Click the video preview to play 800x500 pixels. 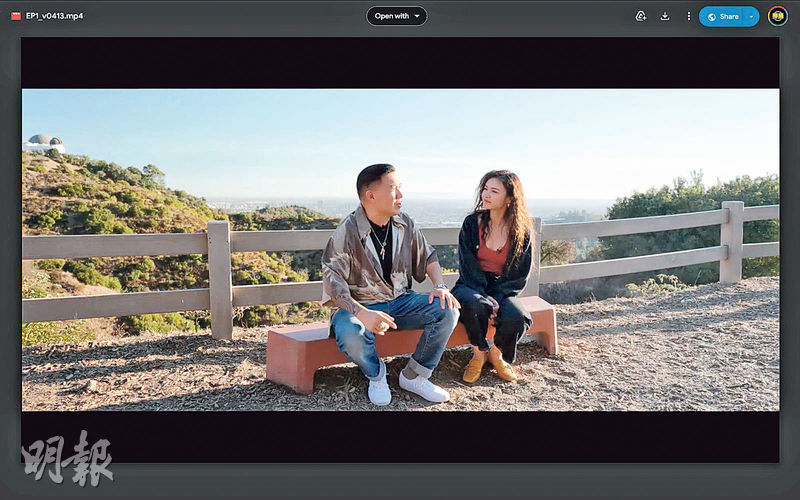tap(401, 250)
